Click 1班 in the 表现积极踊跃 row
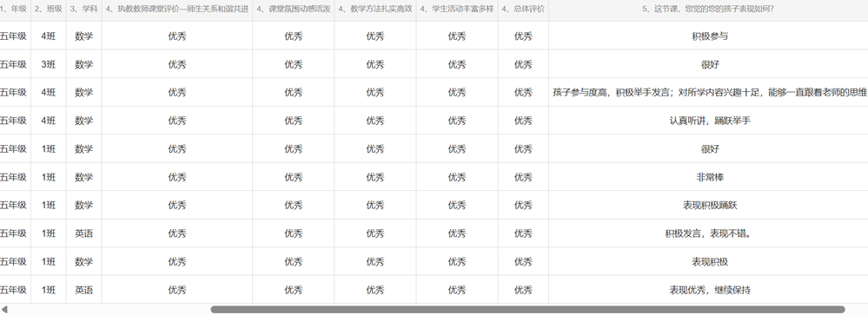Screen dimensions: 868x315 (48, 206)
